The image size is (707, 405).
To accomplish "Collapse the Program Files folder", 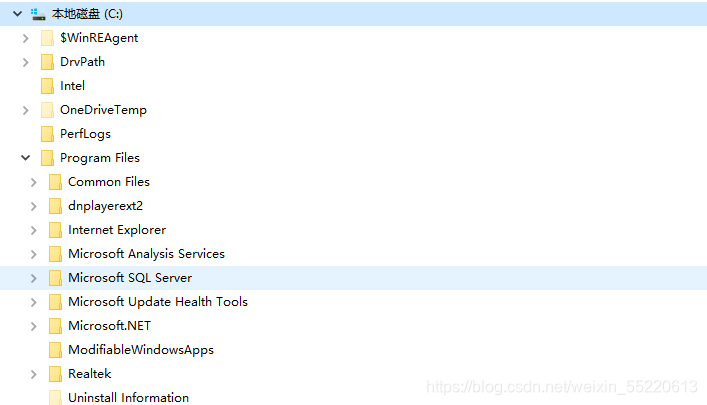I will (x=26, y=158).
